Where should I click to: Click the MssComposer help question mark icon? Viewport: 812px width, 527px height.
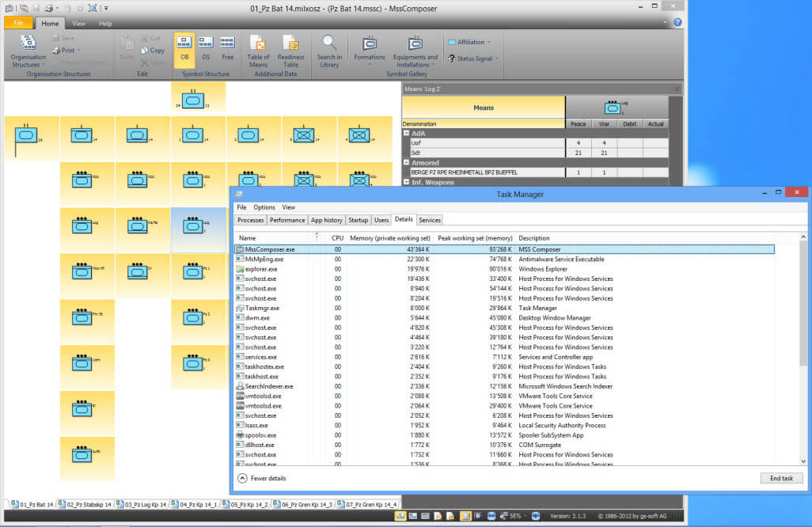coord(677,22)
